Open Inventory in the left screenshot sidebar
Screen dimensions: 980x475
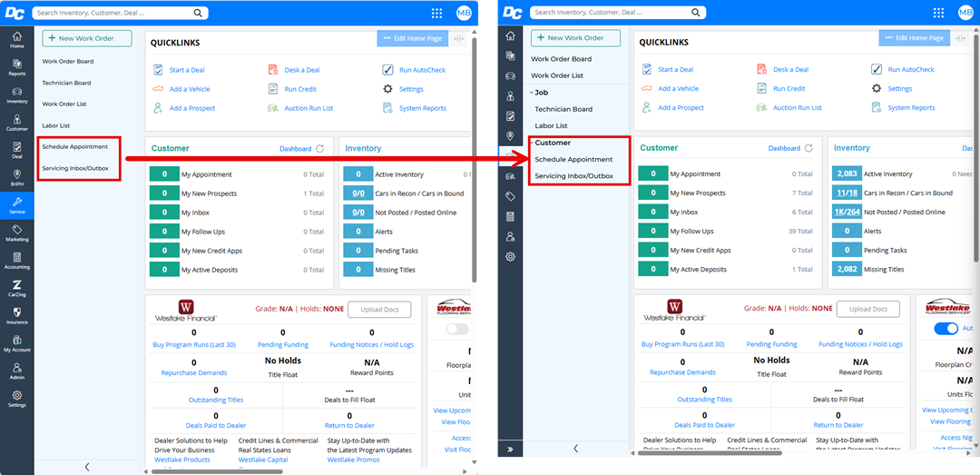[17, 95]
